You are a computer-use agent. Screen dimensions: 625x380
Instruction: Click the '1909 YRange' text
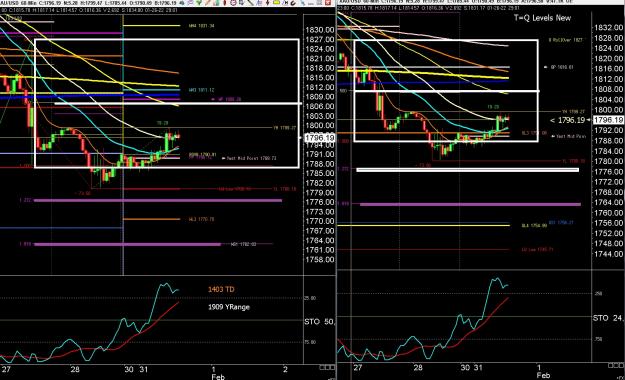tap(229, 307)
